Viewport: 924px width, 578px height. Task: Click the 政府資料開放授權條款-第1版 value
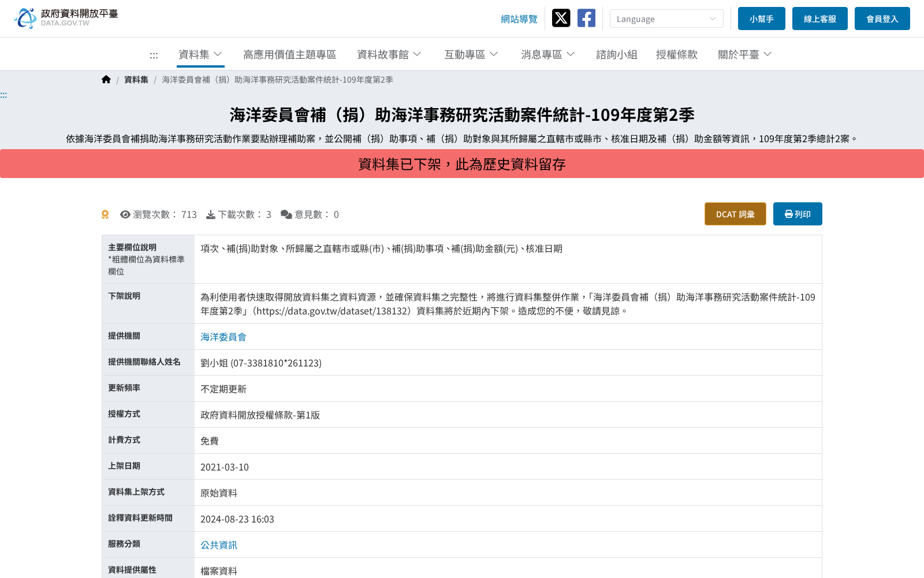pyautogui.click(x=260, y=415)
